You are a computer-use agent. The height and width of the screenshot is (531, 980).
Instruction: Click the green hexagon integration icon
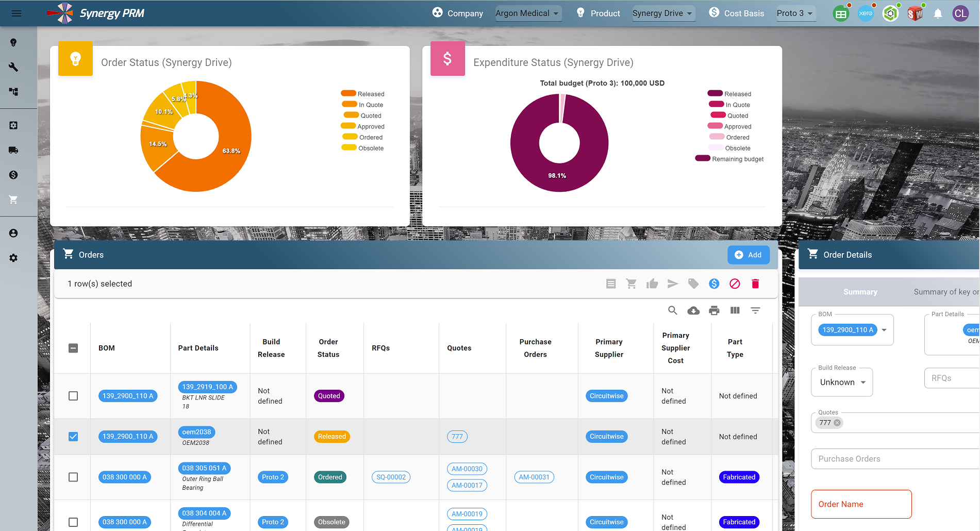coord(890,13)
